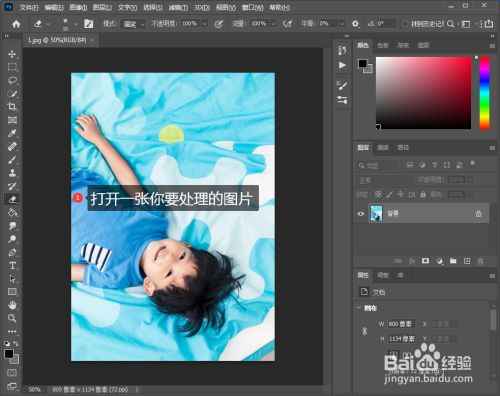Screen dimensions: 500x396
Task: Click the toolbar foreground color swatch
Action: pos(9,354)
